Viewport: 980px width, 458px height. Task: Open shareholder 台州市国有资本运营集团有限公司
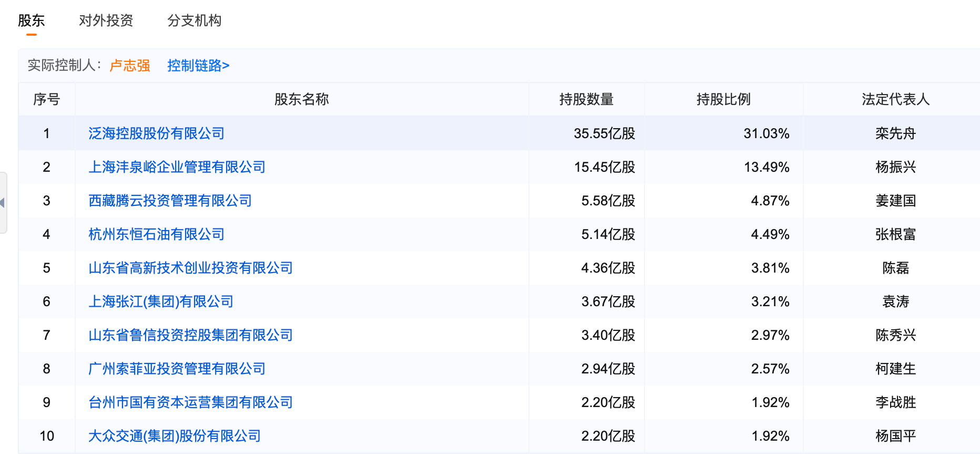click(x=191, y=402)
